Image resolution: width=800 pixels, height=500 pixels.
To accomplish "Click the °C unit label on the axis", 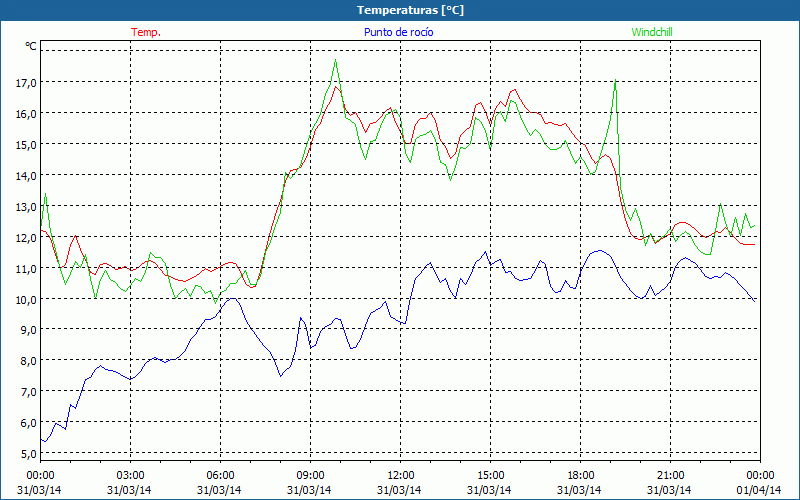I will pos(31,46).
